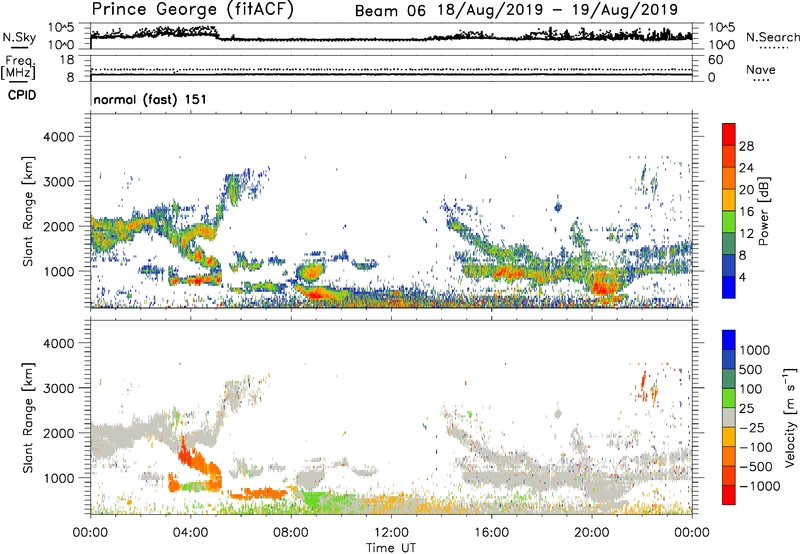
Task: Click the '-500' label on Velocity colorbar
Action: tap(756, 467)
